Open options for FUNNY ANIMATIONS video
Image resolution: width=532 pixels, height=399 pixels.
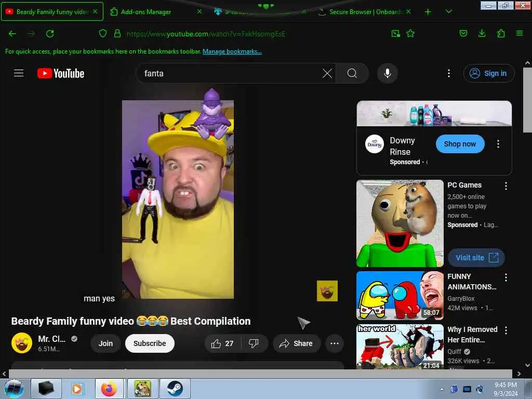(x=506, y=277)
